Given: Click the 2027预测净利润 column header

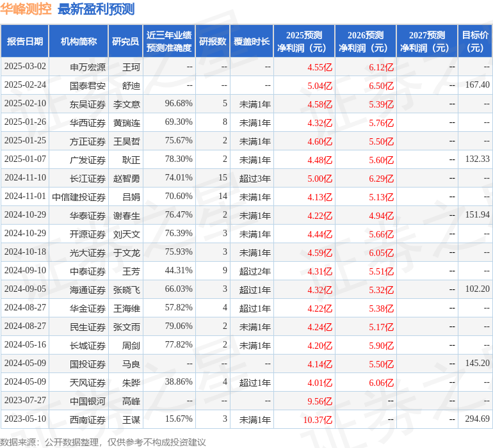Looking at the screenshot, I should tap(426, 42).
